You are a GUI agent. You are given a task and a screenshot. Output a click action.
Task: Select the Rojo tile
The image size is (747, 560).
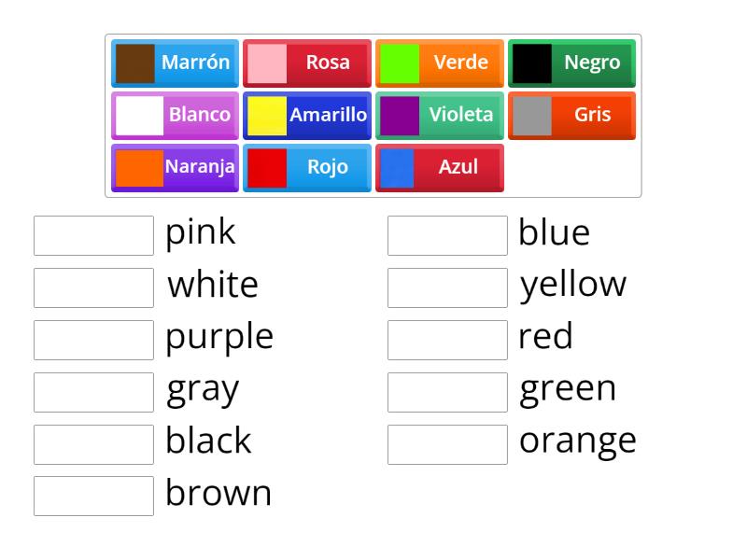(307, 167)
